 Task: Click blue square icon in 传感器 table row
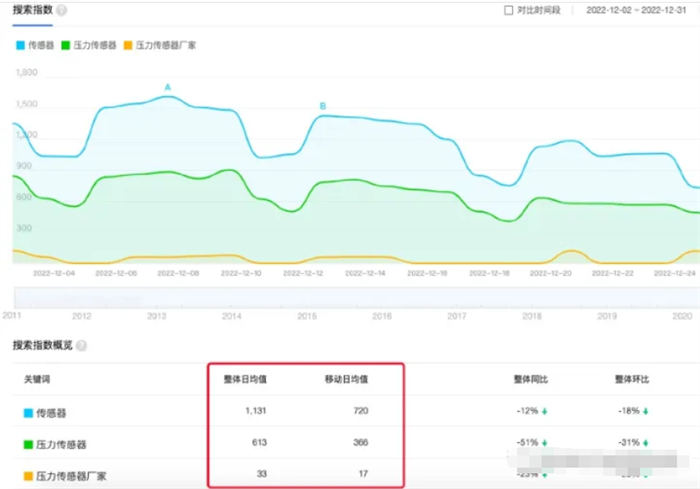point(28,411)
